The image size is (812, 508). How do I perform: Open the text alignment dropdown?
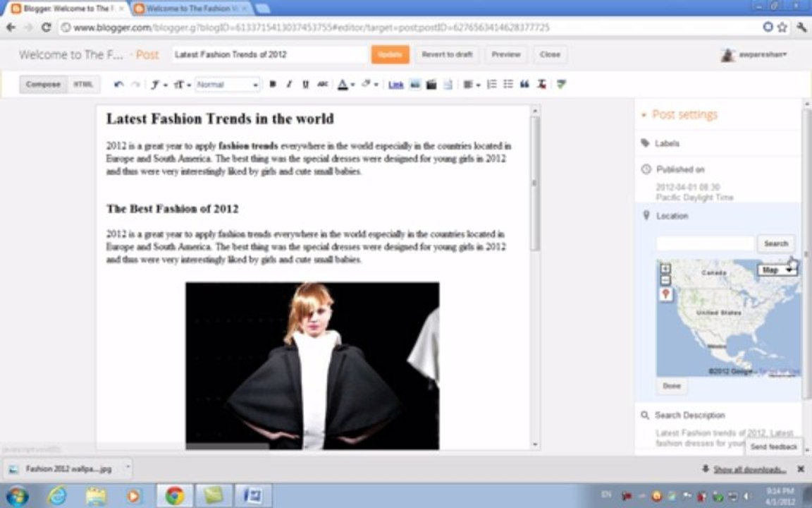click(x=472, y=85)
